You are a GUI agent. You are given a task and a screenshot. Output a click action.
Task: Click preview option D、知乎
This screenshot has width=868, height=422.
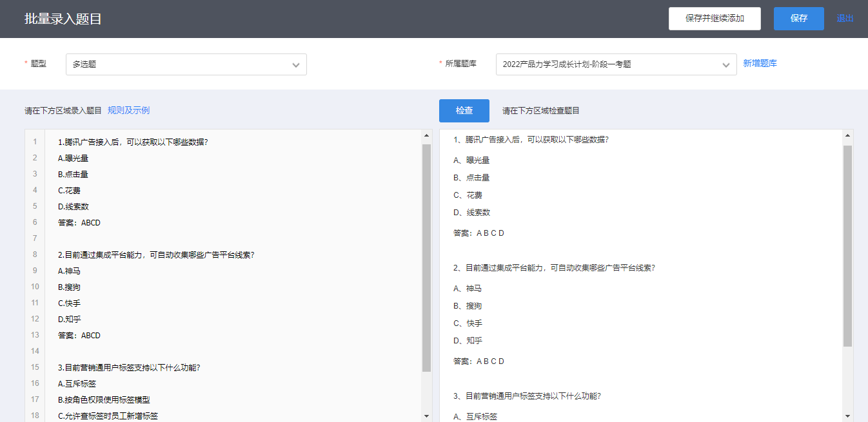point(468,341)
